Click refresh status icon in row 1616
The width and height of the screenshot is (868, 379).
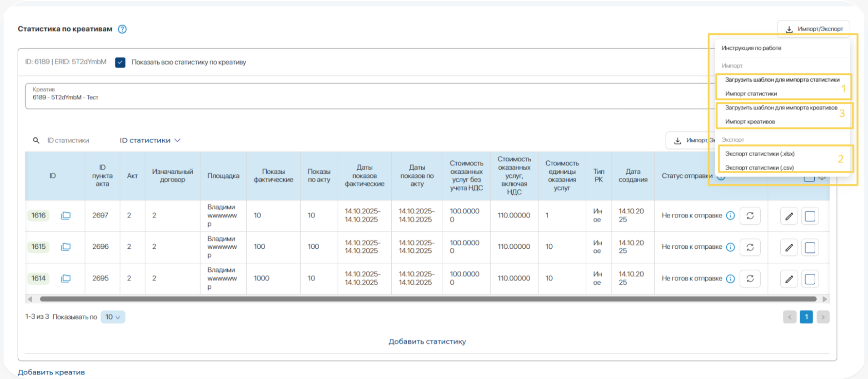click(x=750, y=216)
